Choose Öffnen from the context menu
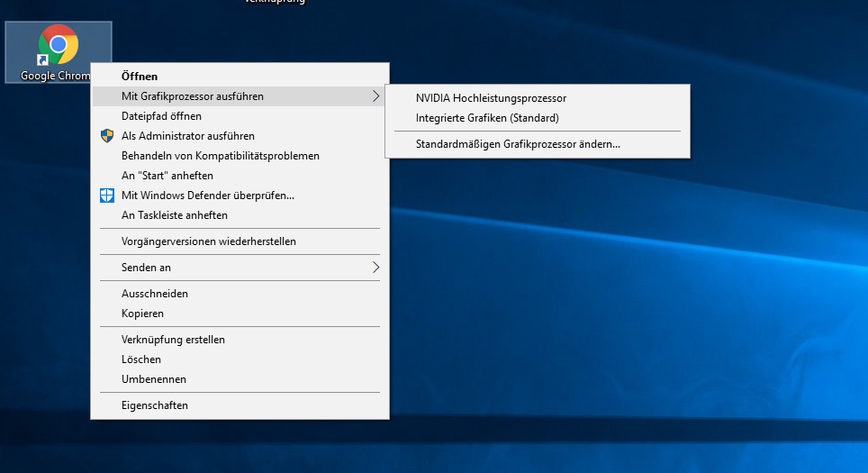 point(240,77)
